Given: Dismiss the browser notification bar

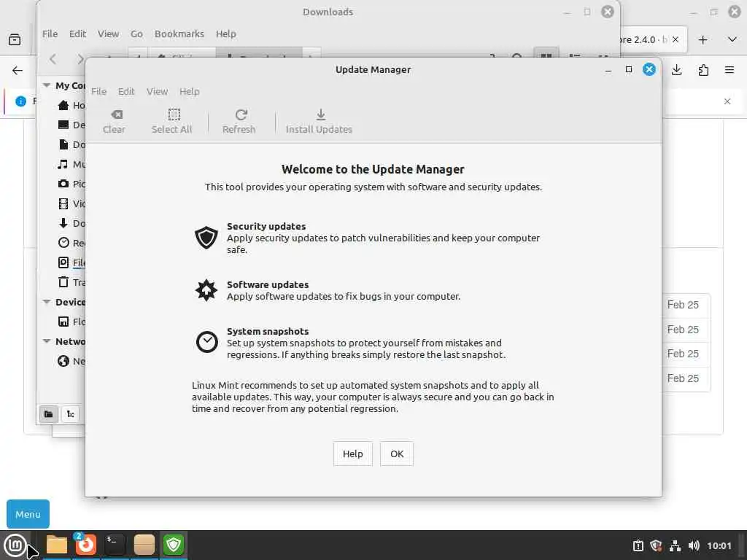Looking at the screenshot, I should (727, 101).
